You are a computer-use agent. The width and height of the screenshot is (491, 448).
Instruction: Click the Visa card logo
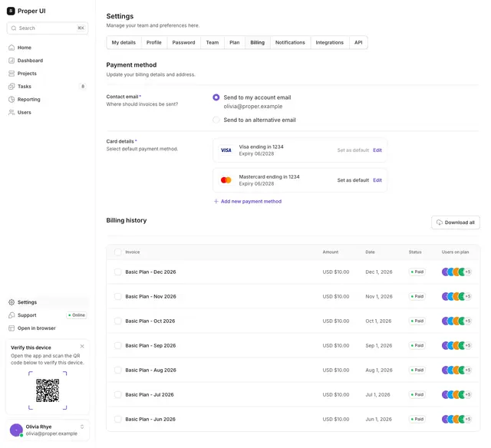[x=226, y=150]
